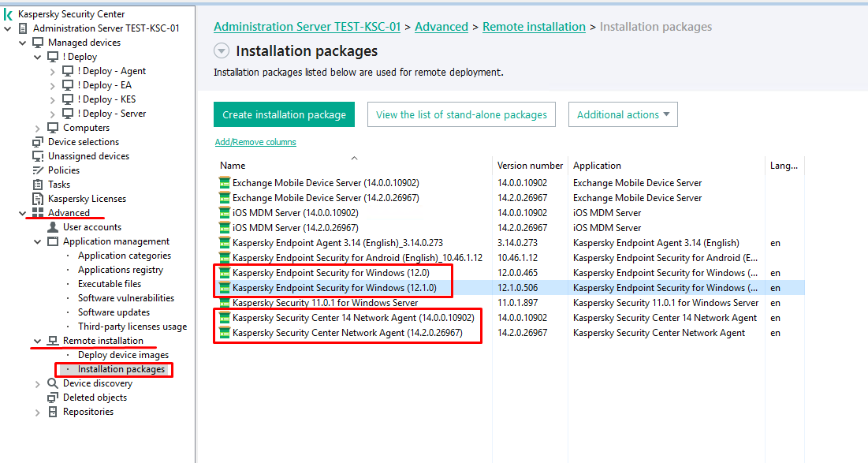Sort list by Version number column header
The width and height of the screenshot is (868, 463).
[530, 166]
